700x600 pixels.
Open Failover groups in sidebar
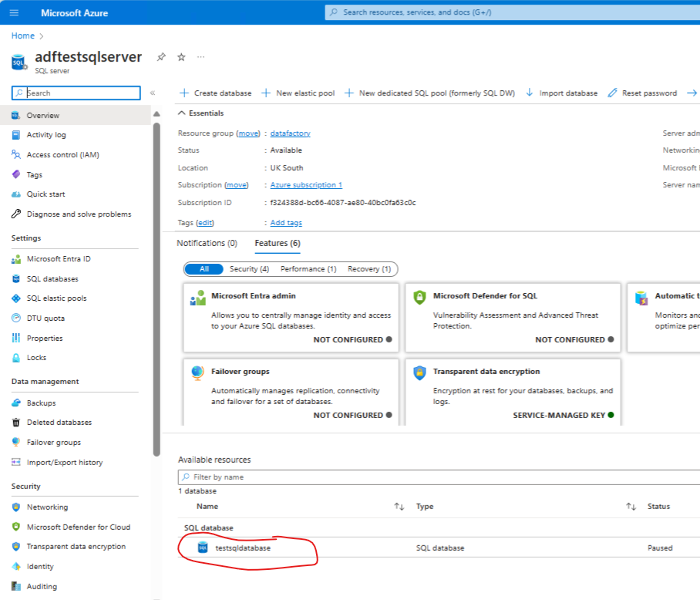[x=53, y=443]
